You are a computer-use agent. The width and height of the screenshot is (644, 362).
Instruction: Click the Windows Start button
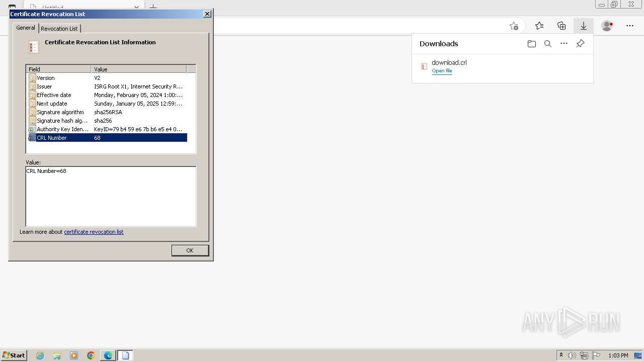[14, 355]
